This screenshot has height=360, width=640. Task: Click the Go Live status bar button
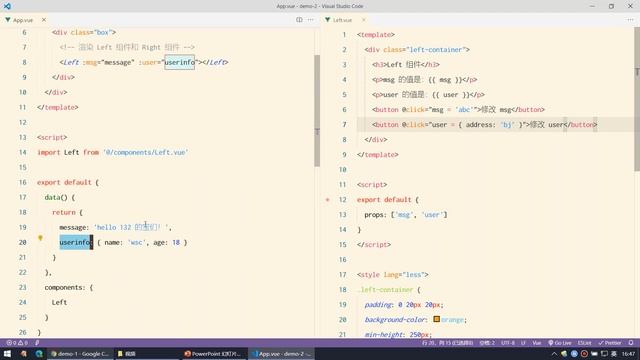560,343
